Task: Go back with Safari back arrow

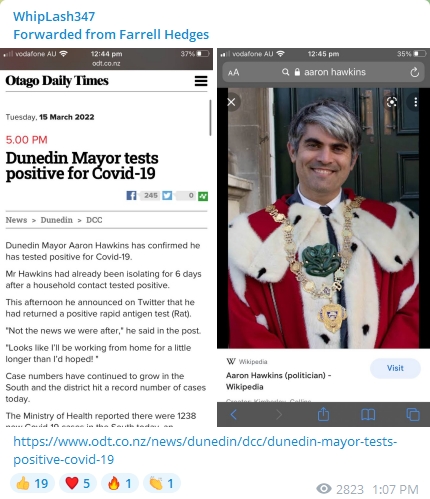Action: [234, 415]
